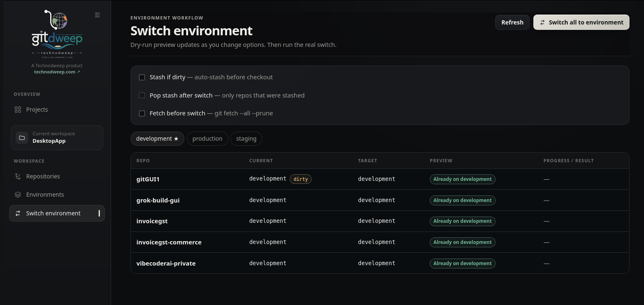
Task: Click the Current workspace folder icon
Action: pos(22,138)
